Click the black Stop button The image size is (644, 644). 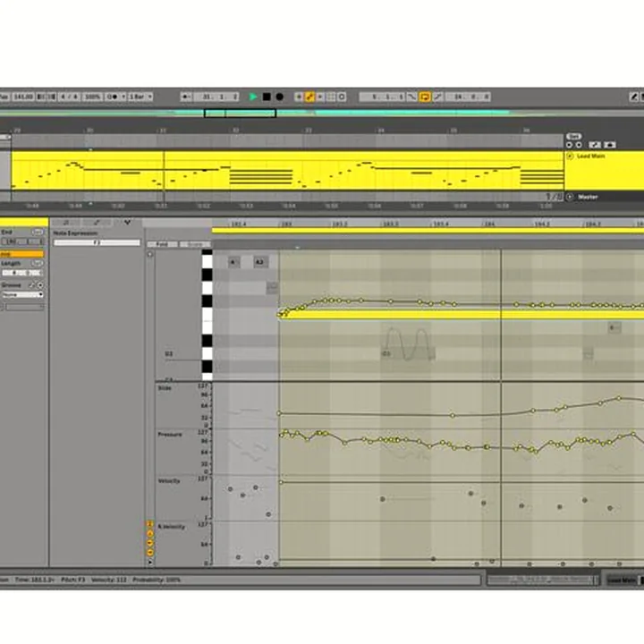click(267, 97)
